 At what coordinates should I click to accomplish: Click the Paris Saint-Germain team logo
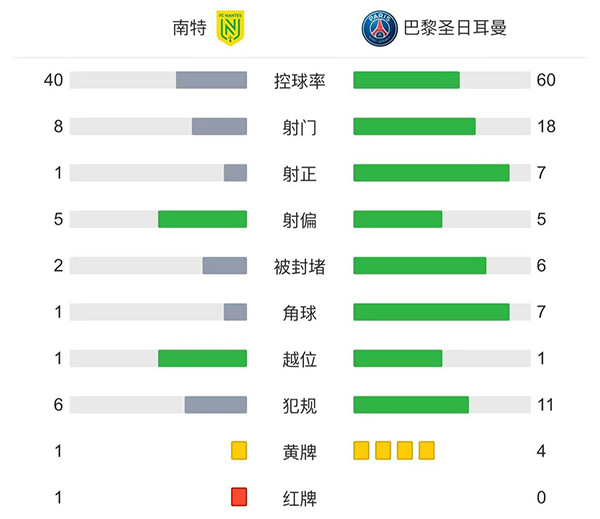(379, 29)
